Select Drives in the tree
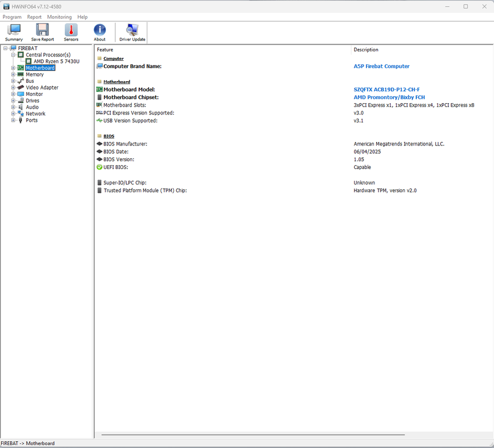 tap(33, 100)
